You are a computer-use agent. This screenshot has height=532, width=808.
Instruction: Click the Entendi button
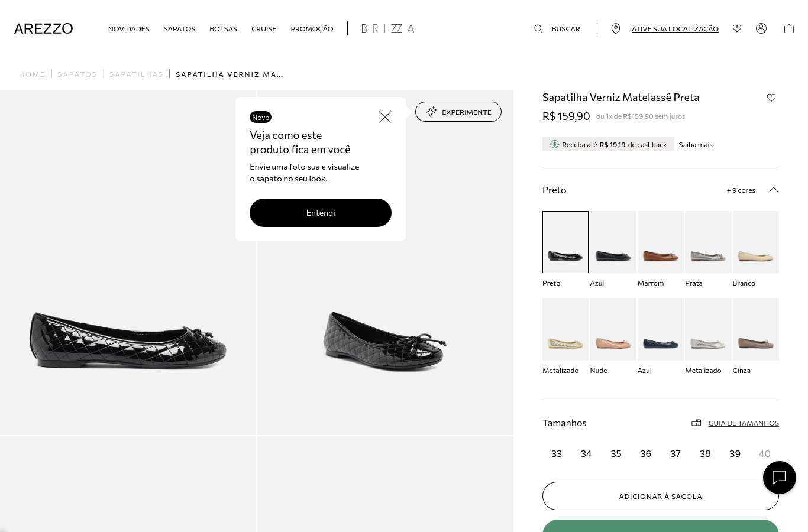[x=321, y=213]
